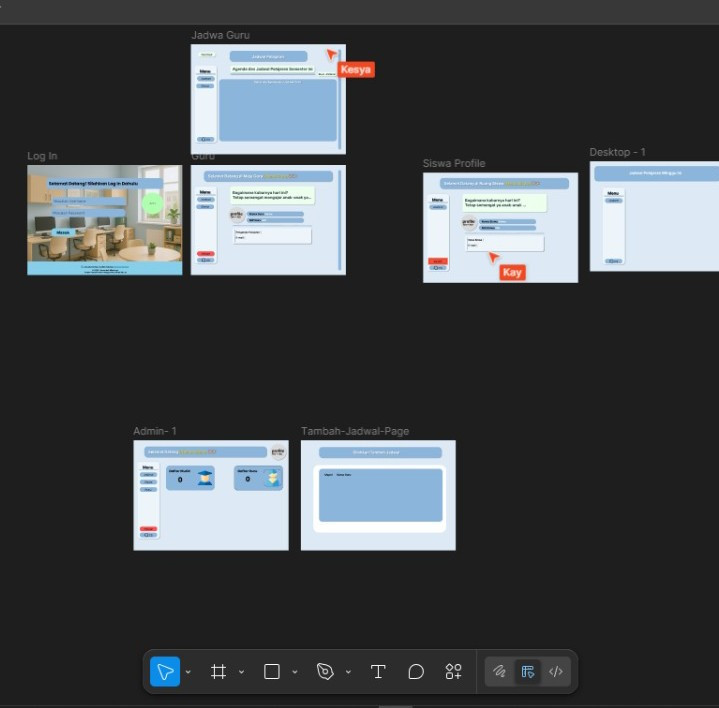The width and height of the screenshot is (719, 708).
Task: Select the Jadwa Guru frame label
Action: [x=220, y=35]
